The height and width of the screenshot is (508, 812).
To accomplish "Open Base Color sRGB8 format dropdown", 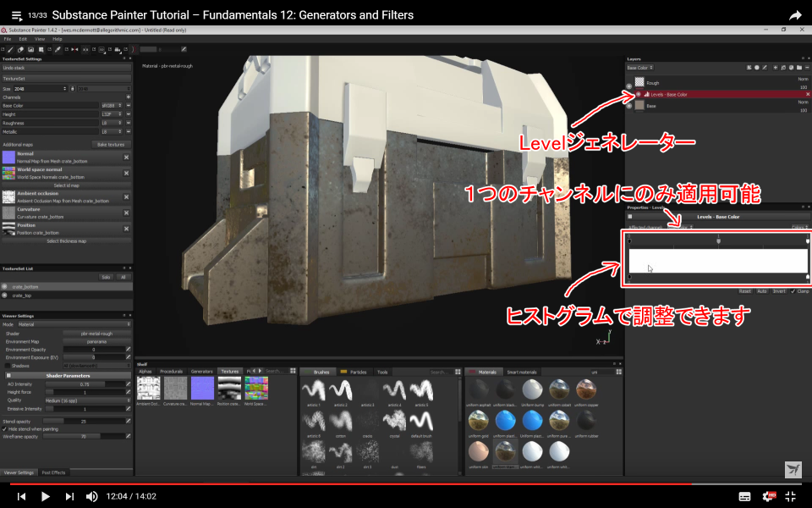I will click(112, 106).
